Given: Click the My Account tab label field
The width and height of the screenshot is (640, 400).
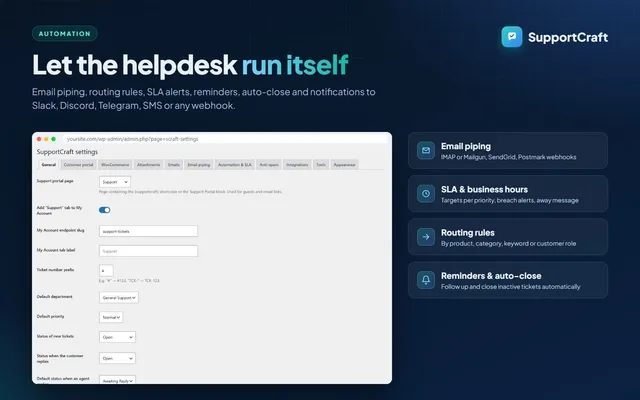Looking at the screenshot, I should (149, 251).
